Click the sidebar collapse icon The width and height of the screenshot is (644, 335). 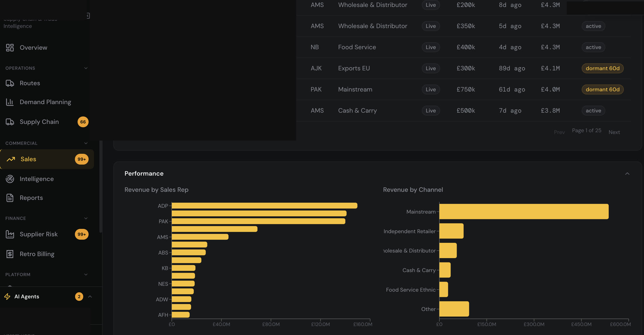88,16
